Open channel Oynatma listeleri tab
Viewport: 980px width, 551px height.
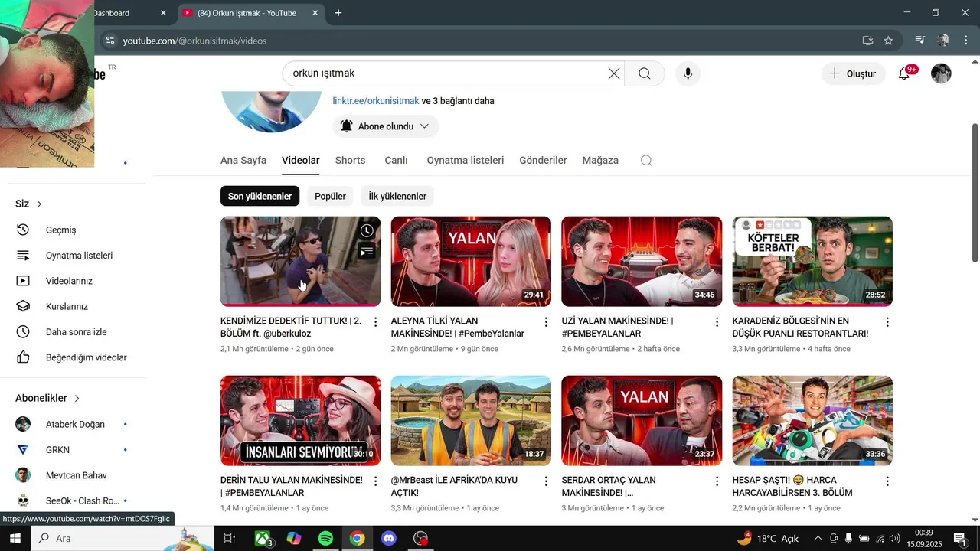[465, 161]
